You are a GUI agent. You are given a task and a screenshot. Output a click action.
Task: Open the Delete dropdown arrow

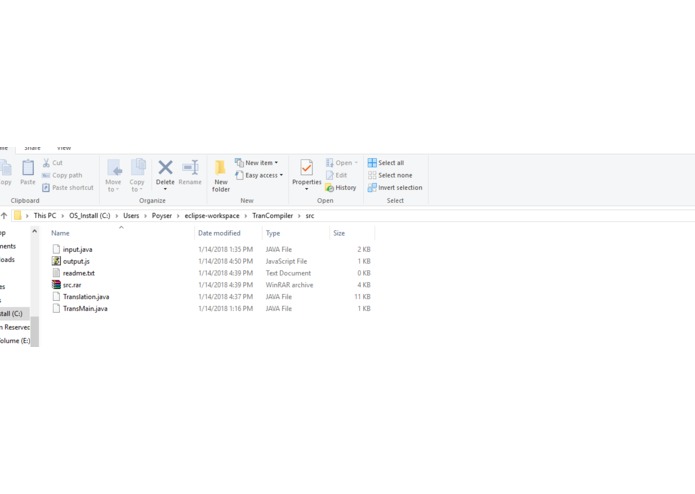click(x=165, y=189)
